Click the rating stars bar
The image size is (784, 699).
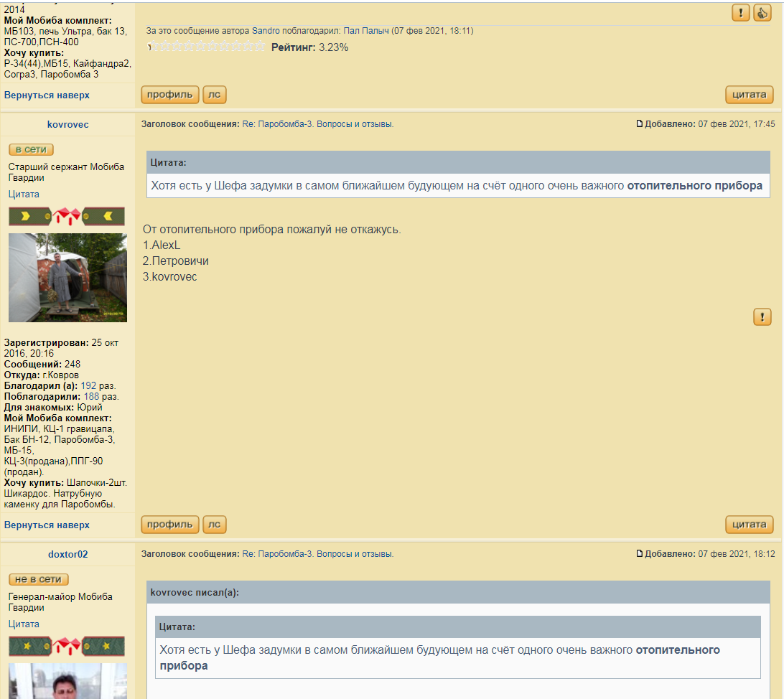pos(207,47)
